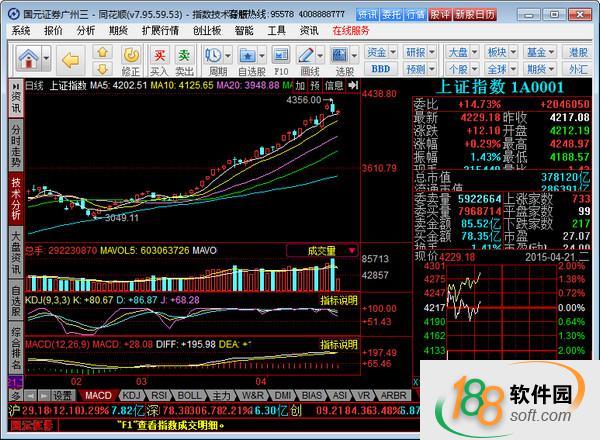Select the BOLL indicator tab
Viewport: 600px width, 440px height.
click(x=189, y=395)
